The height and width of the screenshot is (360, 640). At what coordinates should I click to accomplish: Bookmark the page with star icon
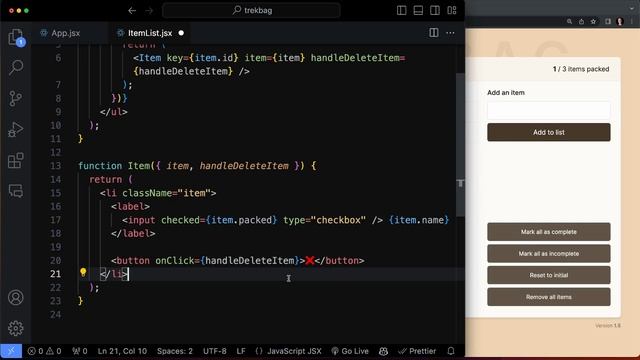593,22
